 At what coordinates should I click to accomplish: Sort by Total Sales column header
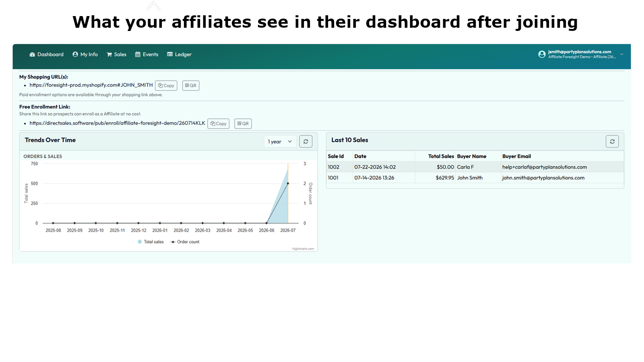coord(441,156)
